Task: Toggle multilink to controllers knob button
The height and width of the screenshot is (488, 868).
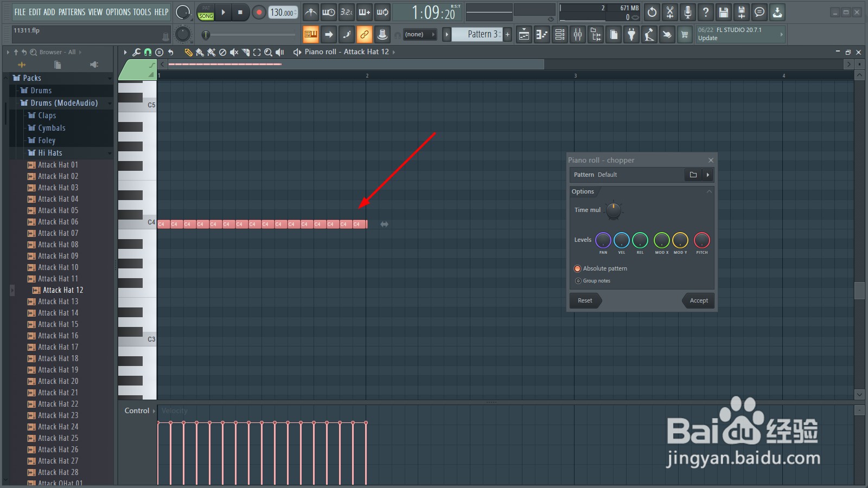Action: click(x=382, y=35)
